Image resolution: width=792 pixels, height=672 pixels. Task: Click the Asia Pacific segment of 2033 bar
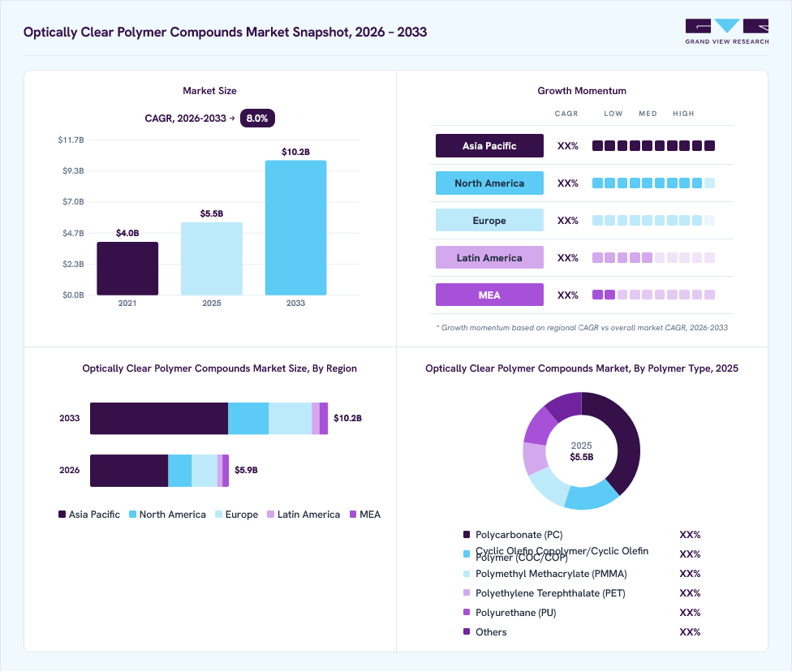[x=159, y=418]
